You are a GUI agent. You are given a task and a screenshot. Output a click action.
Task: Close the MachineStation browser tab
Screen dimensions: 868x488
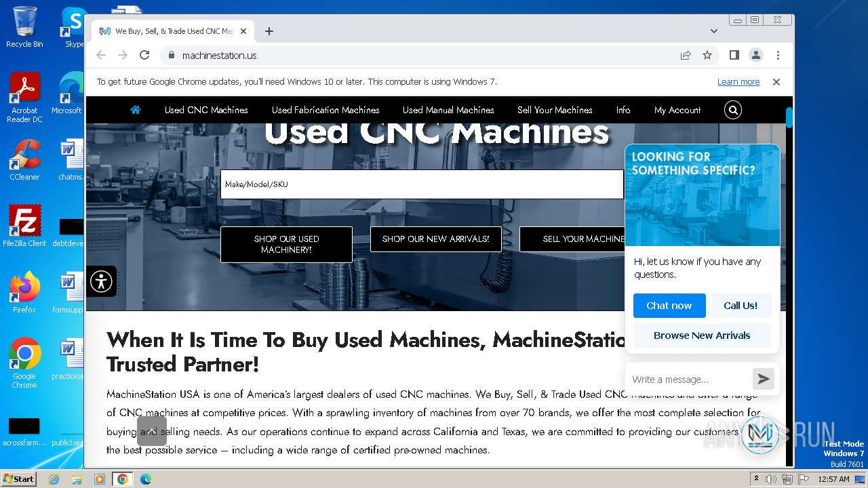point(243,31)
